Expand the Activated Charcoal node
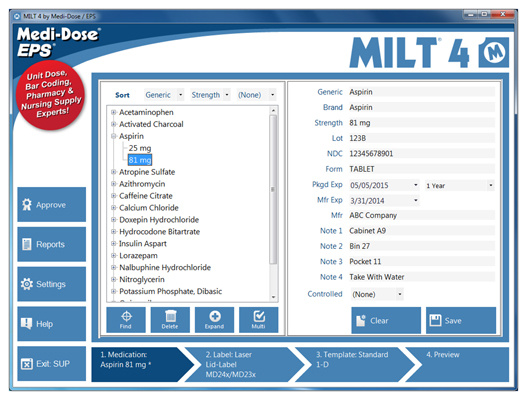 114,124
